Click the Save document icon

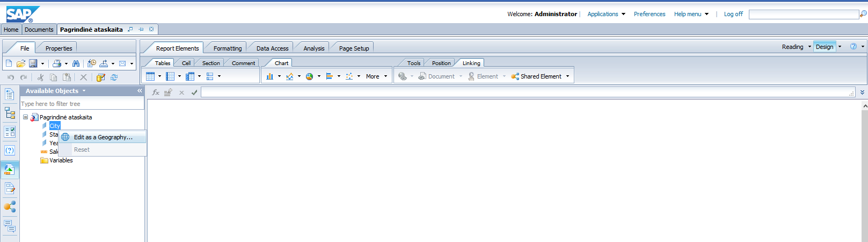[33, 63]
